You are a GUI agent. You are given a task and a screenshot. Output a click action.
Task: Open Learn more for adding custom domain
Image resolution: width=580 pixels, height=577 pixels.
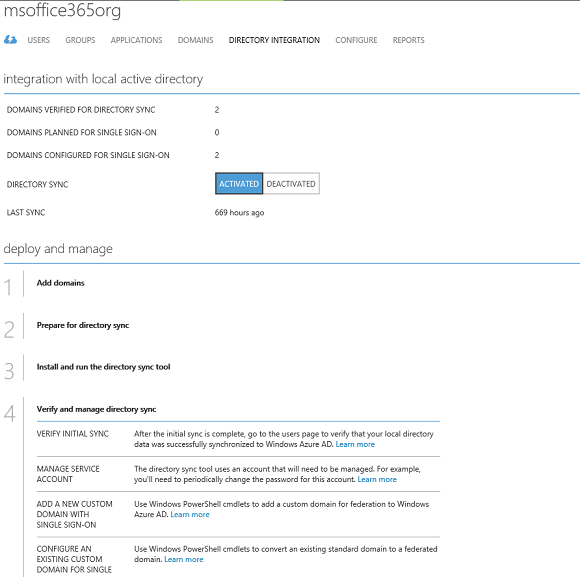tap(190, 514)
